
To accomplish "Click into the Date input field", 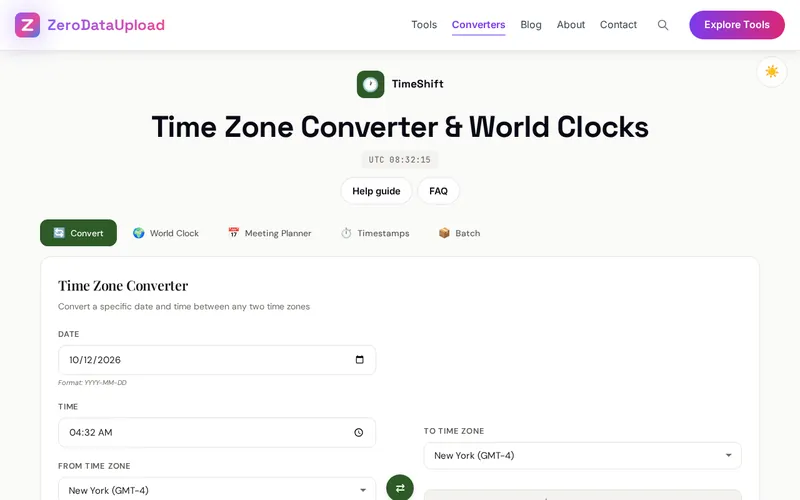I will pos(217,360).
